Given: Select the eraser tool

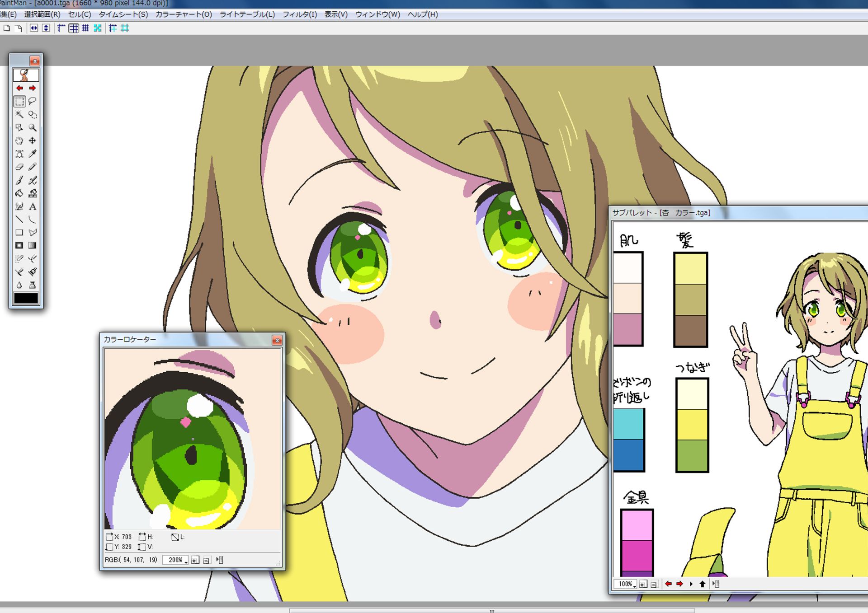Looking at the screenshot, I should tap(19, 167).
